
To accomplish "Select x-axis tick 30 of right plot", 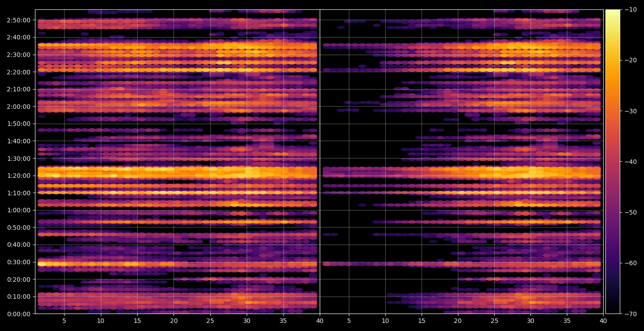I will 531,321.
